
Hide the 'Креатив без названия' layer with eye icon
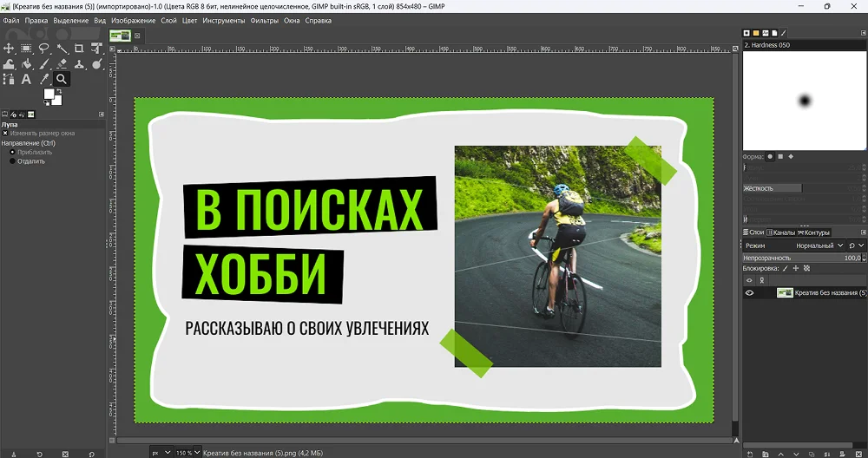[750, 293]
